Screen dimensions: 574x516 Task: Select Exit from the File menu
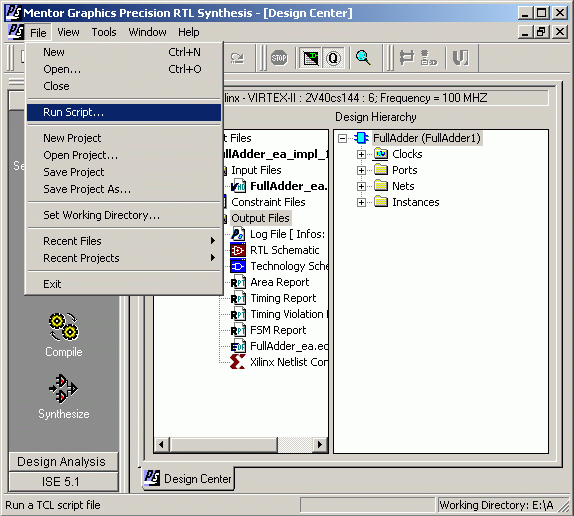click(x=124, y=284)
